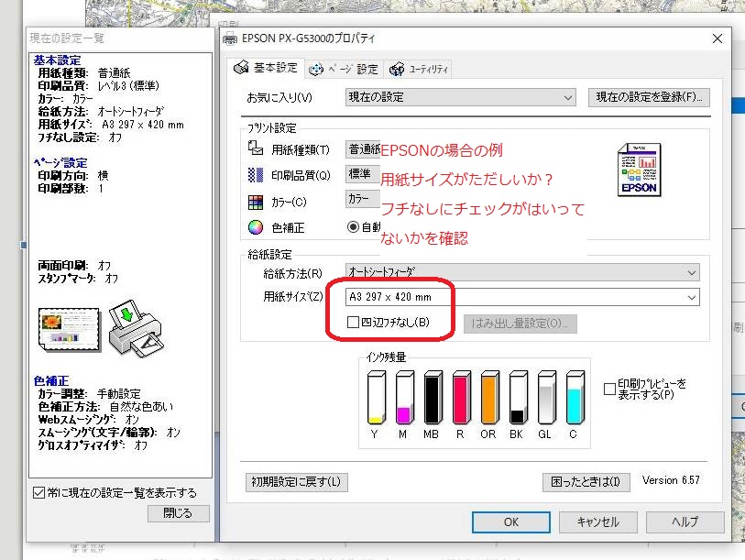Viewport: 745px width, 560px height.
Task: Click the cyan C ink level cartridge
Action: (x=575, y=398)
